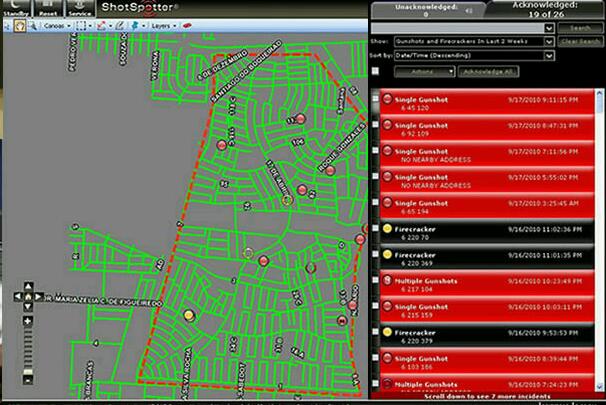Screen dimensions: 606x405
Task: Click the incident list scrollbar up arrow
Action: [600, 93]
